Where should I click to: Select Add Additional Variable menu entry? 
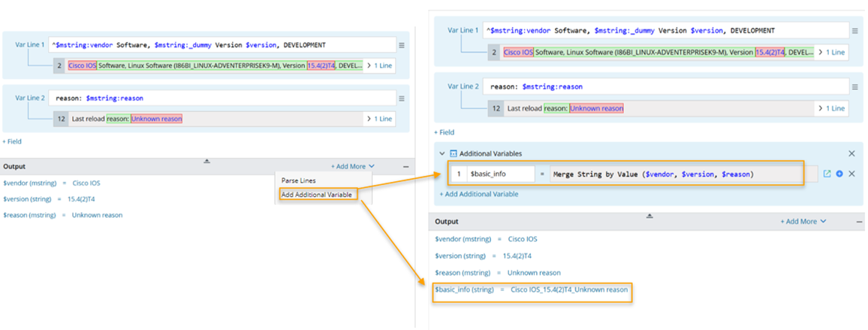tap(316, 195)
